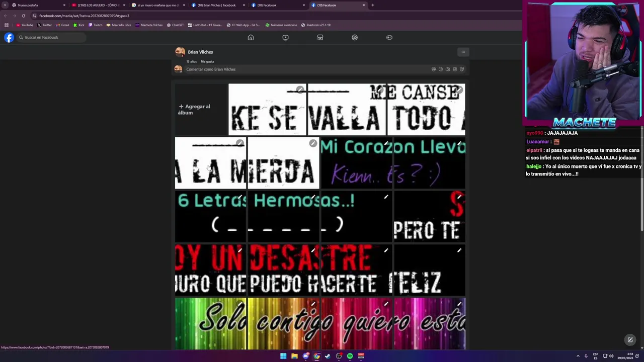Open Steam from taskbar
The width and height of the screenshot is (644, 362).
click(328, 356)
